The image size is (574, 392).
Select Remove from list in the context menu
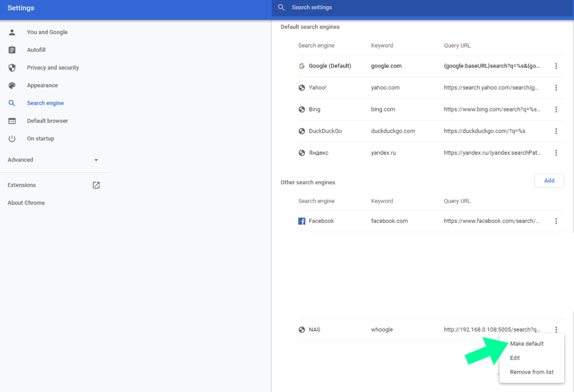(x=532, y=372)
